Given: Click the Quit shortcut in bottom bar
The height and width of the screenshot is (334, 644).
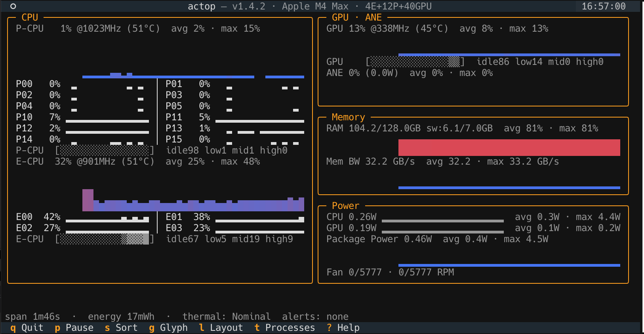Looking at the screenshot, I should 27,328.
